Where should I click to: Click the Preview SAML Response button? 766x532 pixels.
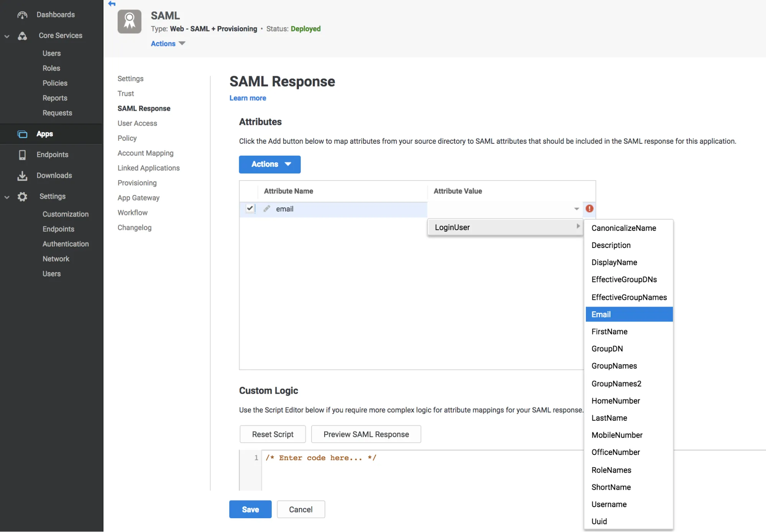pos(366,433)
